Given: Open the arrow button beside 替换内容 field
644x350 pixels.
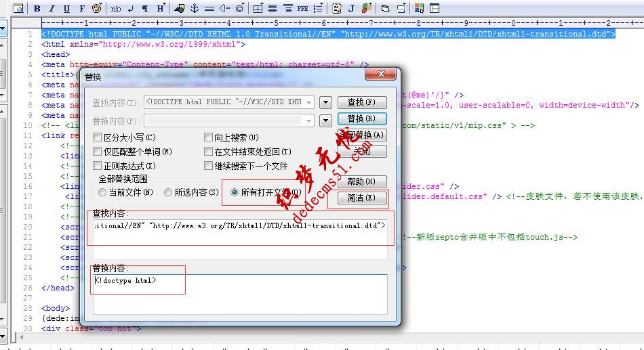Looking at the screenshot, I should 325,121.
